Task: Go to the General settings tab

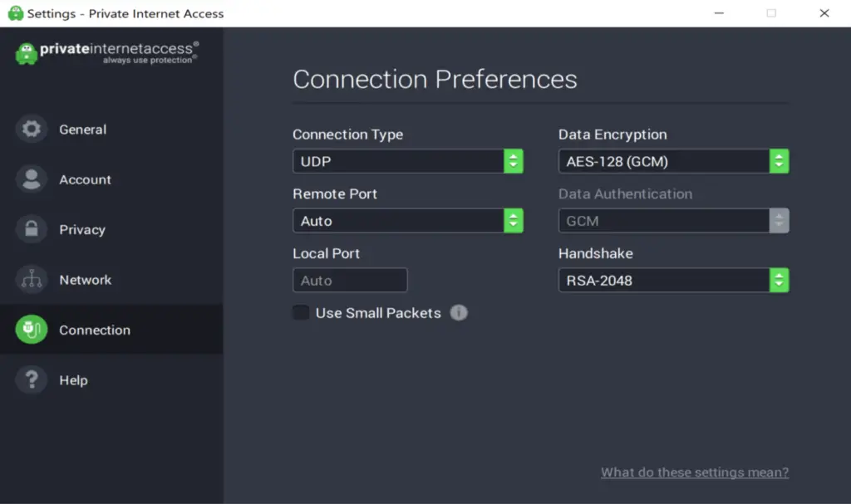Action: pyautogui.click(x=111, y=130)
